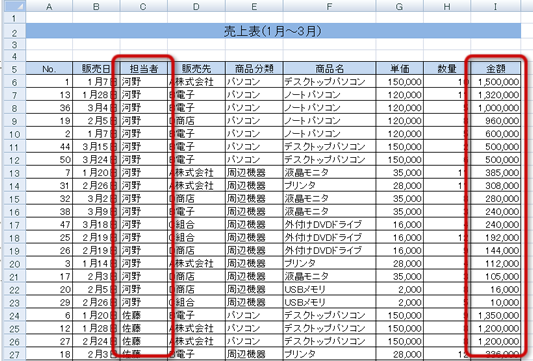Screen dimensions: 533x361
Task: Select the amount cell 112,000
Action: coord(496,263)
